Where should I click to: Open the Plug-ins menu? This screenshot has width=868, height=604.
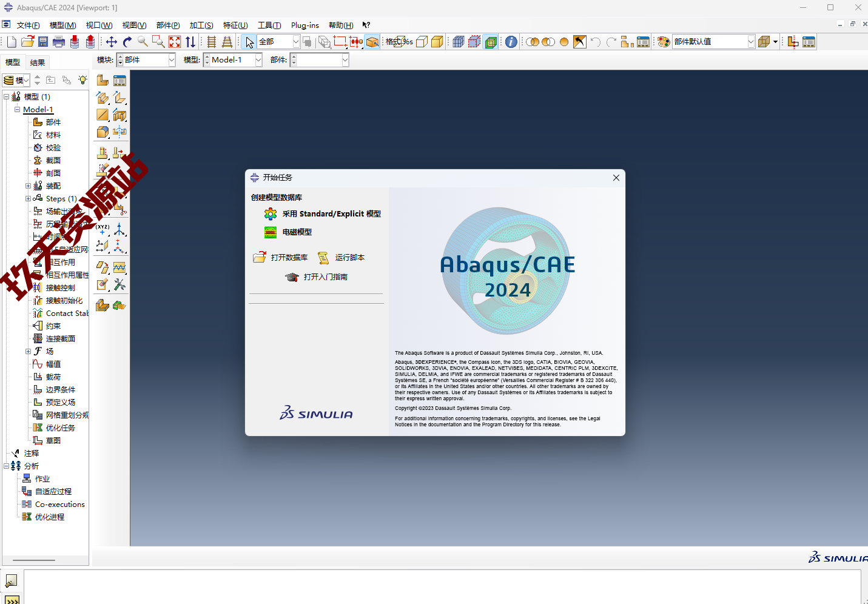click(304, 25)
